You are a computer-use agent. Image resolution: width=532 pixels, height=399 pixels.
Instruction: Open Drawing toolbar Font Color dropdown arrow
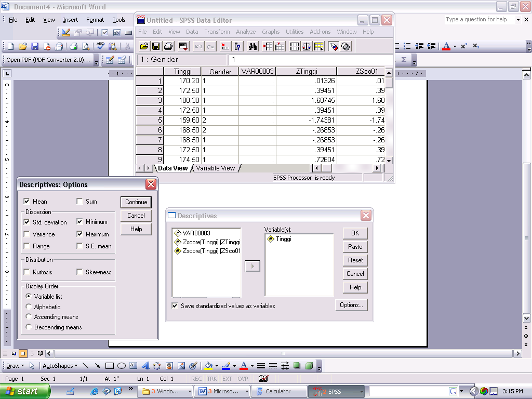coord(252,366)
